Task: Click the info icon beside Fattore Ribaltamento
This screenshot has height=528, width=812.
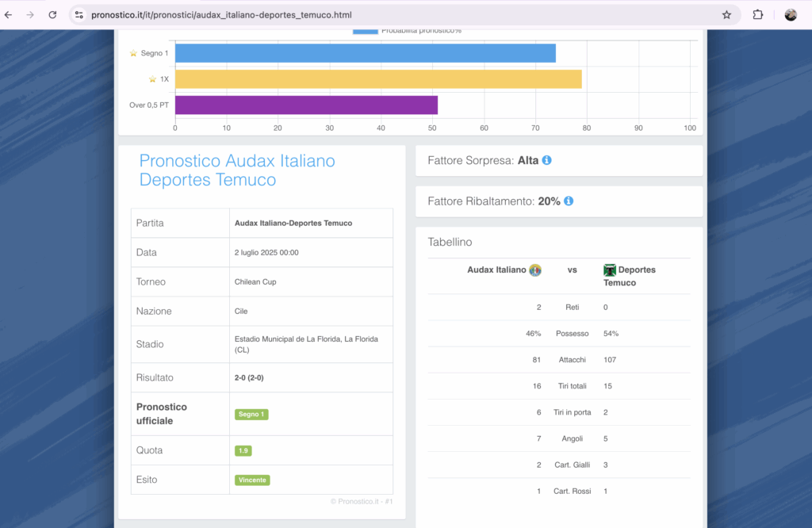Action: [569, 201]
